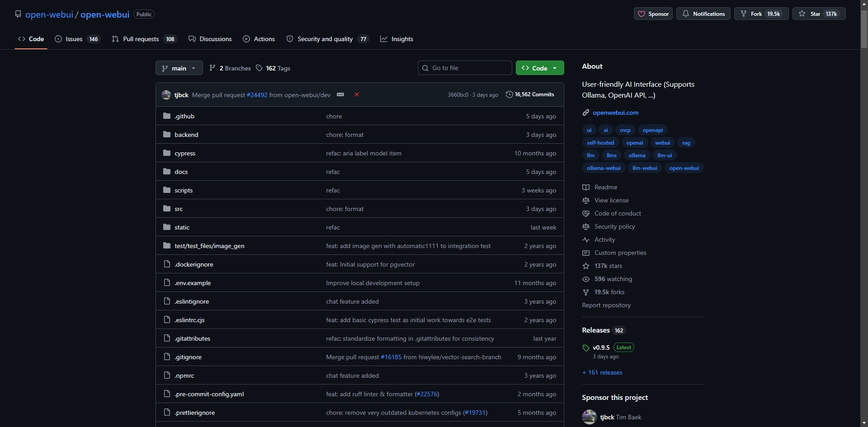
Task: Click the .github folder icon
Action: pyautogui.click(x=167, y=116)
